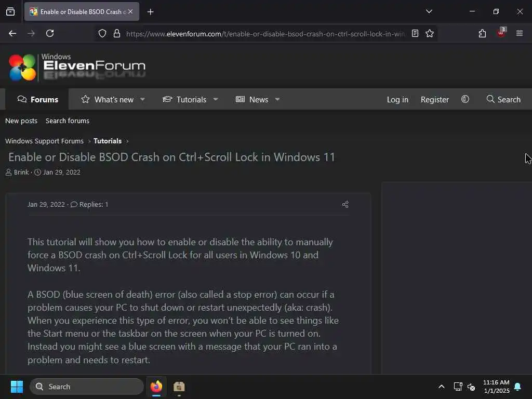Viewport: 532px width, 399px height.
Task: Expand the list all tabs chevron
Action: click(x=429, y=11)
